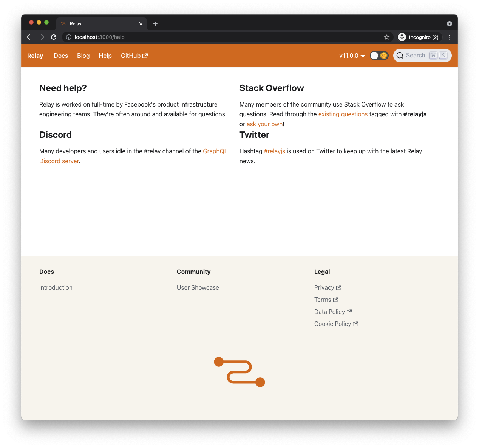Click the footer Docs column title
Viewport: 479px width, 448px height.
(46, 272)
